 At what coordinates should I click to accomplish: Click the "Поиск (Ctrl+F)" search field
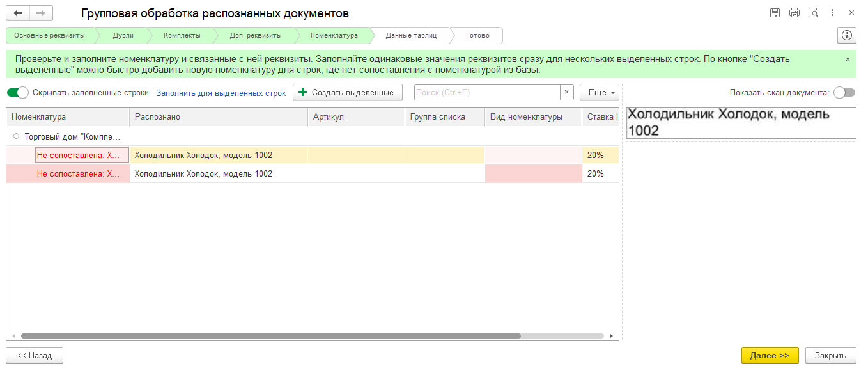(x=487, y=93)
